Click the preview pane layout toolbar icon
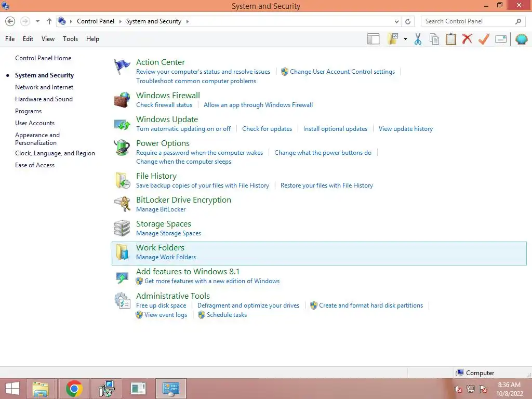 [x=373, y=39]
